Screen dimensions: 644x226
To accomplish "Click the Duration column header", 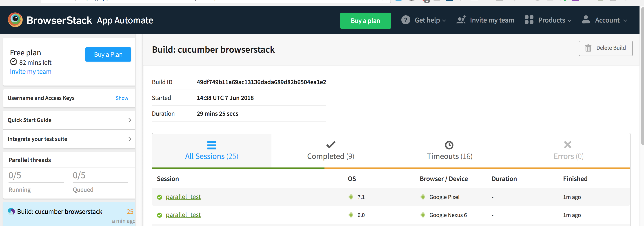I will [504, 179].
